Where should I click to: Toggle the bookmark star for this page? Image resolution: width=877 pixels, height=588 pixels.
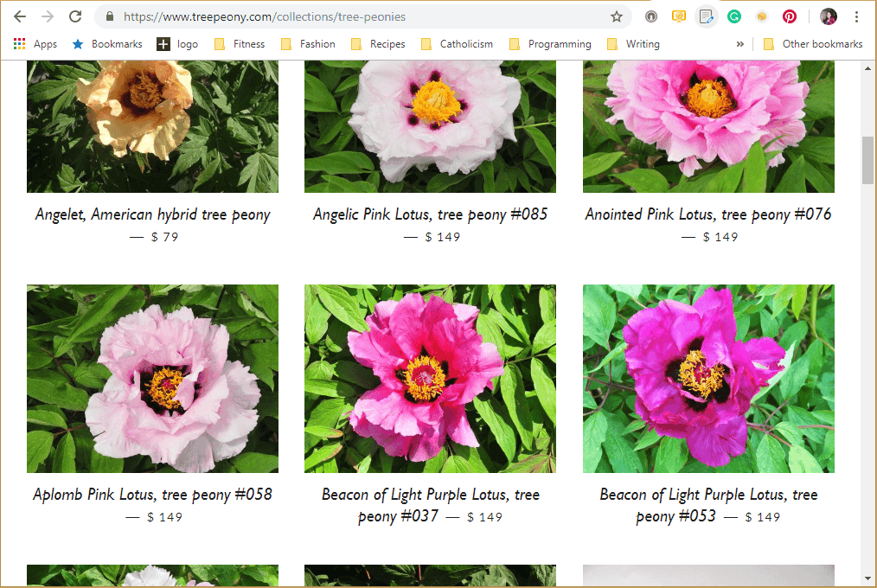point(618,16)
